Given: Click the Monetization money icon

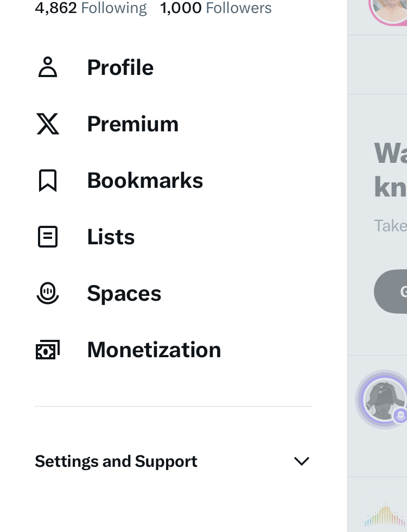Looking at the screenshot, I should [48, 350].
